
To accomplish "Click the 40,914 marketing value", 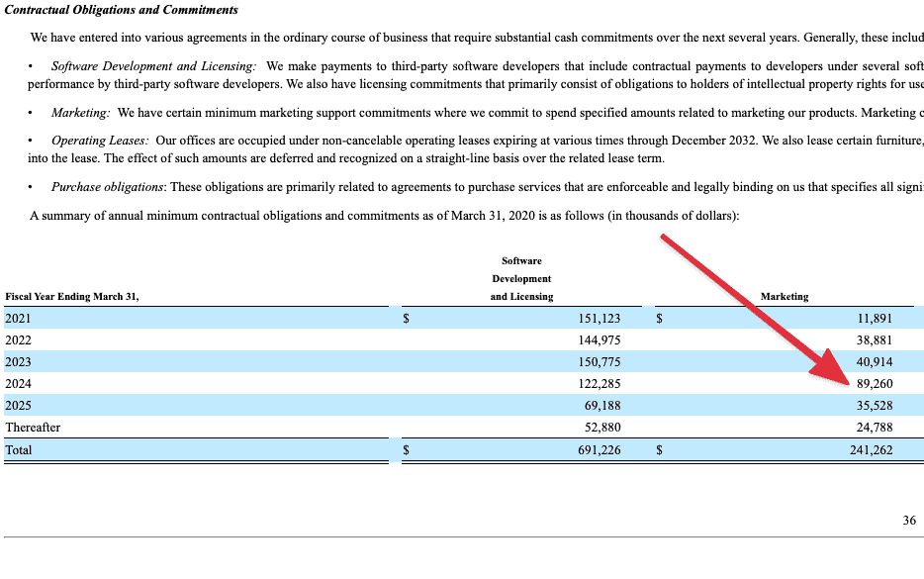I will [875, 361].
